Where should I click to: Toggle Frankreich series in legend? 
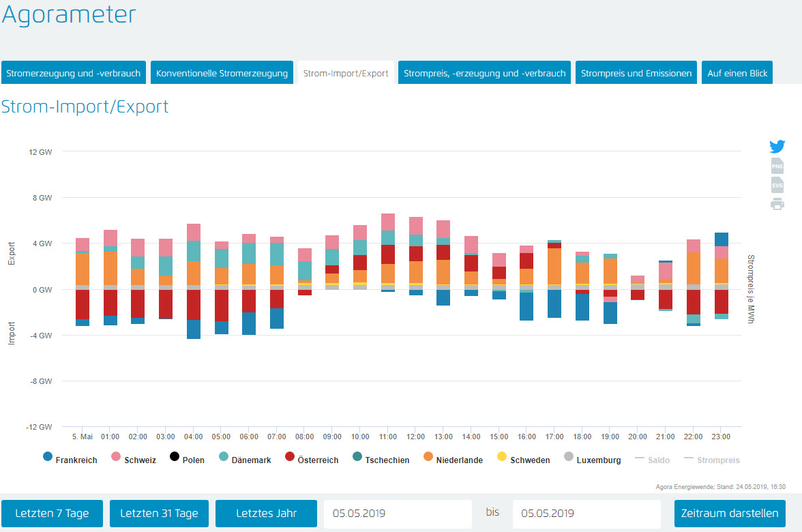click(70, 460)
